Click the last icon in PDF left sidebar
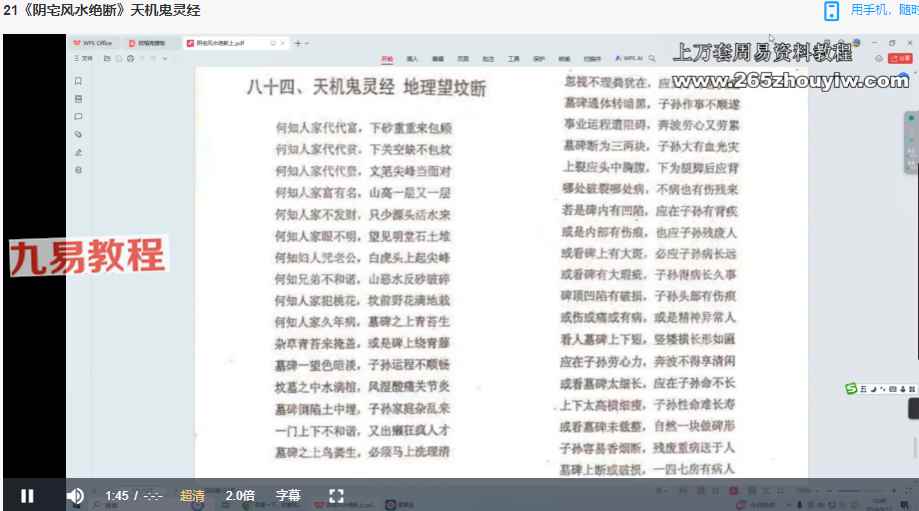 tap(79, 170)
